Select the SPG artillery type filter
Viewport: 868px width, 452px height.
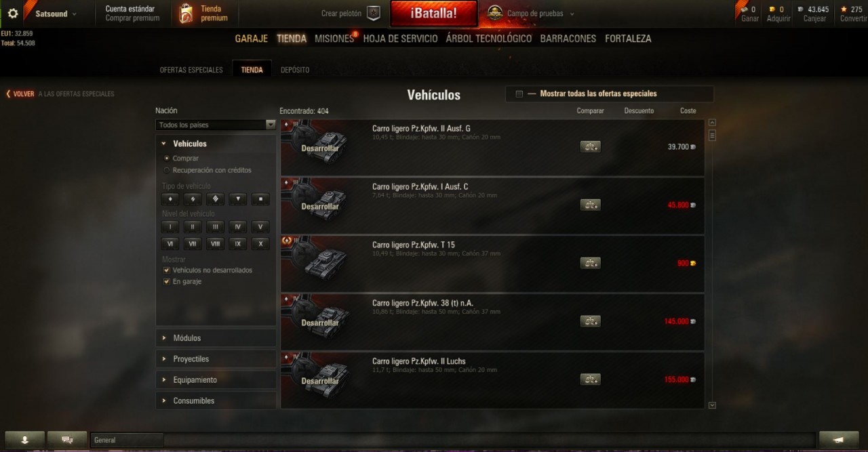point(260,199)
